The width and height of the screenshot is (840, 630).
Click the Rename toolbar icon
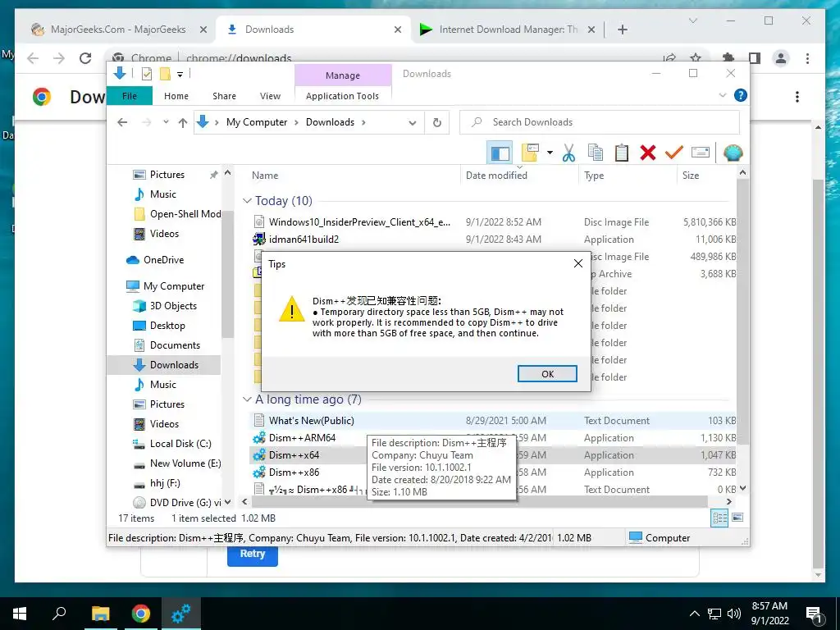(701, 153)
